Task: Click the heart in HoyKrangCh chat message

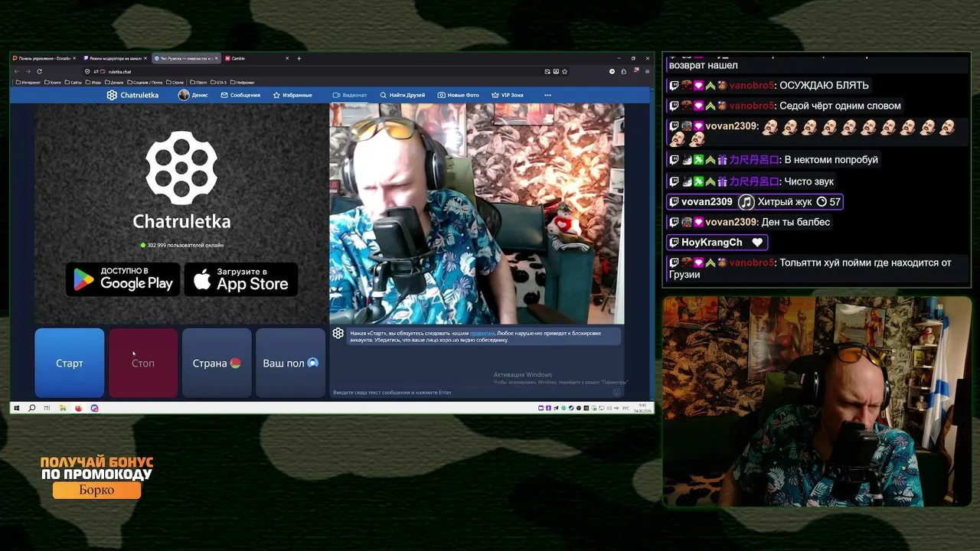Action: 757,242
